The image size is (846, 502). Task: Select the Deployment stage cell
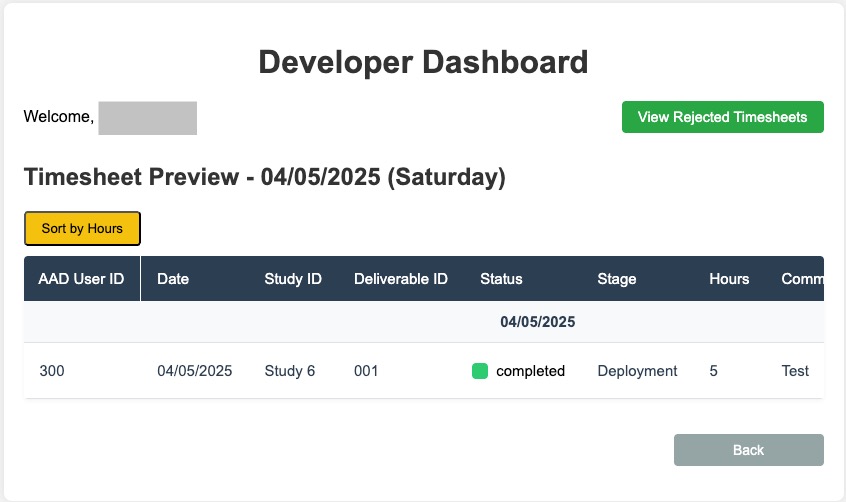(x=637, y=371)
